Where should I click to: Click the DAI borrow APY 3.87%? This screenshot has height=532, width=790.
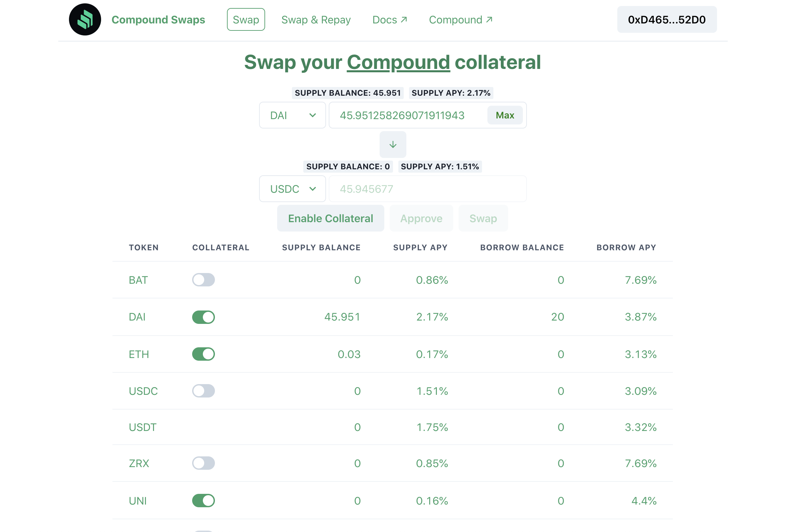tap(640, 317)
